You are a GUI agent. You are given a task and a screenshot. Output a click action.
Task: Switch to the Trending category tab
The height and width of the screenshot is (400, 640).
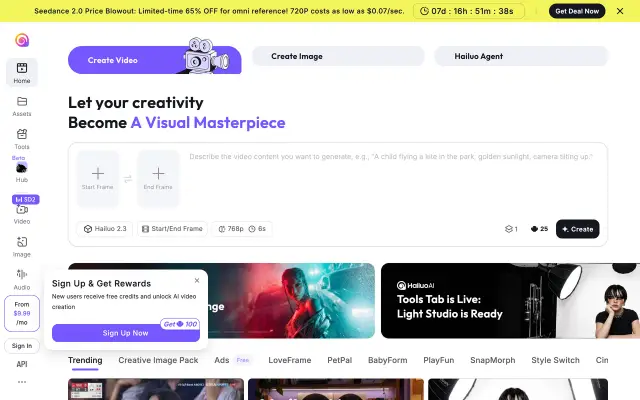coord(85,360)
